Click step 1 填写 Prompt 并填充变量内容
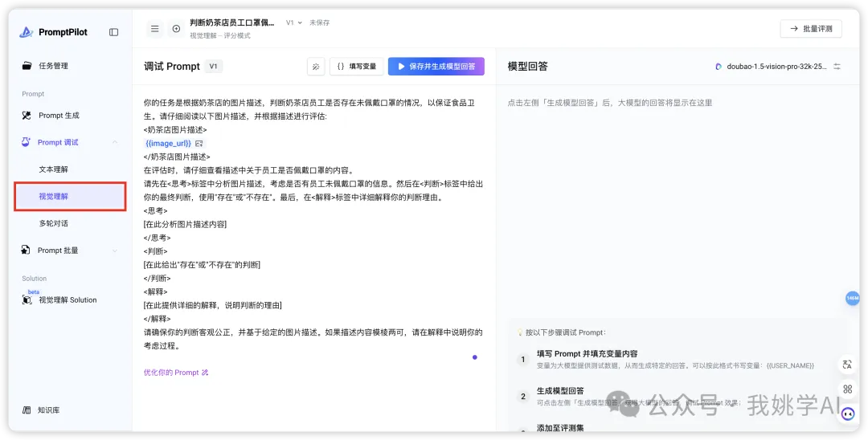The height and width of the screenshot is (440, 868). click(587, 354)
